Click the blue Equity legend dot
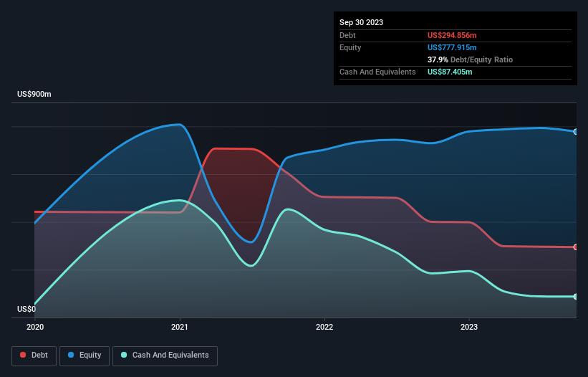The width and height of the screenshot is (588, 377). [71, 355]
